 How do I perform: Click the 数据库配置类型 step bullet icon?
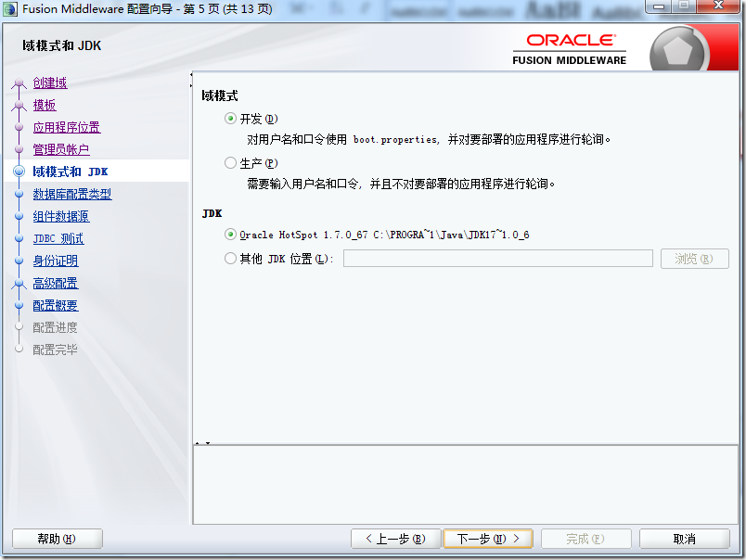coord(19,194)
